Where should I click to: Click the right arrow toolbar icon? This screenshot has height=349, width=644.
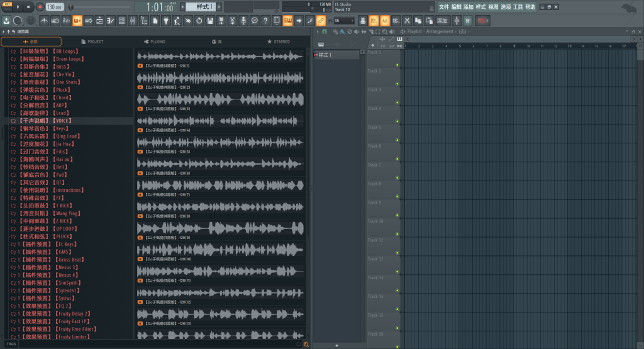point(299,21)
